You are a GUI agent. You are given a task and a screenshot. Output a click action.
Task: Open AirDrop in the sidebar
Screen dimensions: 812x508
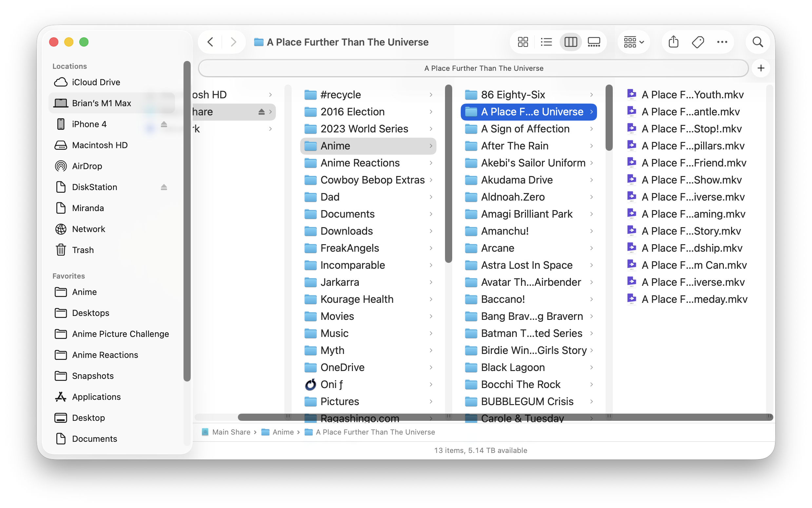click(x=87, y=166)
